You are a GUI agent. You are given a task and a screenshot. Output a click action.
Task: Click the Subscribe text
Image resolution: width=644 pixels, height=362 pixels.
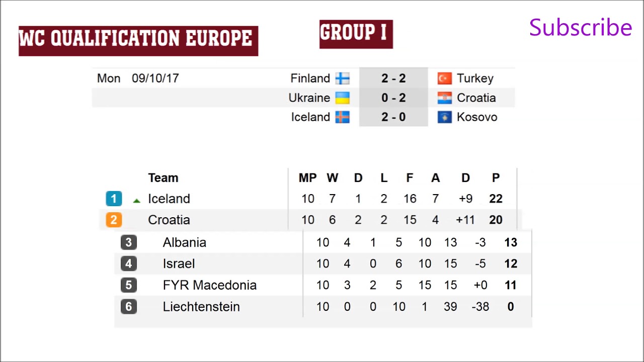tap(580, 28)
